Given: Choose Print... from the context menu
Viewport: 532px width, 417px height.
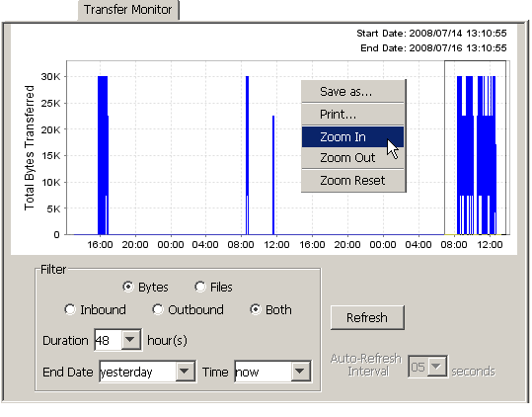Looking at the screenshot, I should pyautogui.click(x=353, y=114).
